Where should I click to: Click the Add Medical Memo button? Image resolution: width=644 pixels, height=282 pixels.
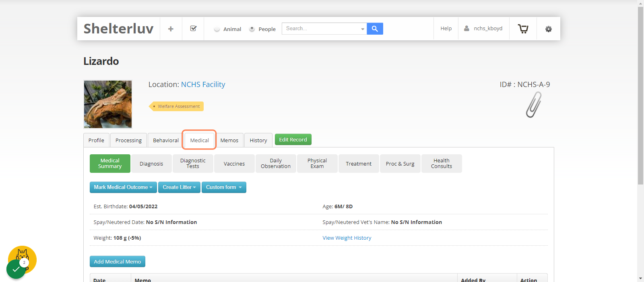click(x=118, y=261)
